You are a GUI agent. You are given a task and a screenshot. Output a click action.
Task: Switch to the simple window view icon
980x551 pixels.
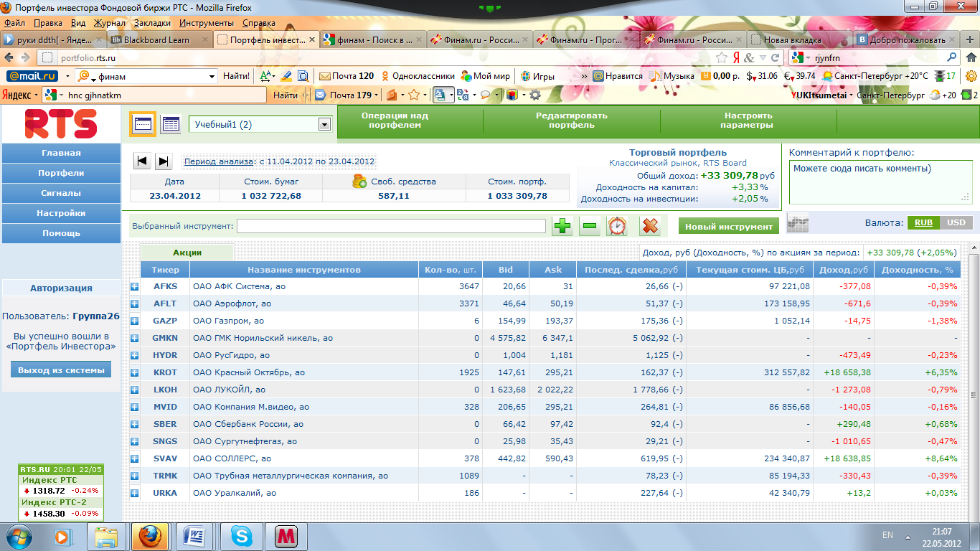tap(142, 124)
